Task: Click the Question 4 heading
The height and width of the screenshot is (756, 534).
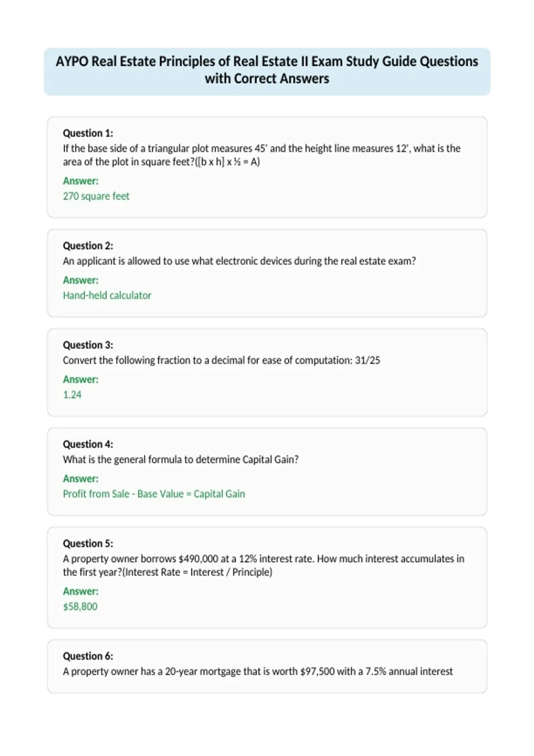Action: coord(88,444)
